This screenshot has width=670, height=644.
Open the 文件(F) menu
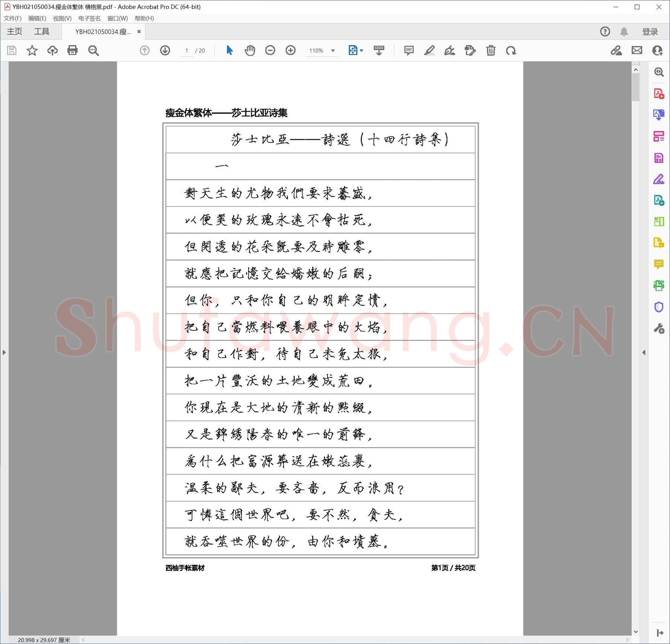pos(13,18)
